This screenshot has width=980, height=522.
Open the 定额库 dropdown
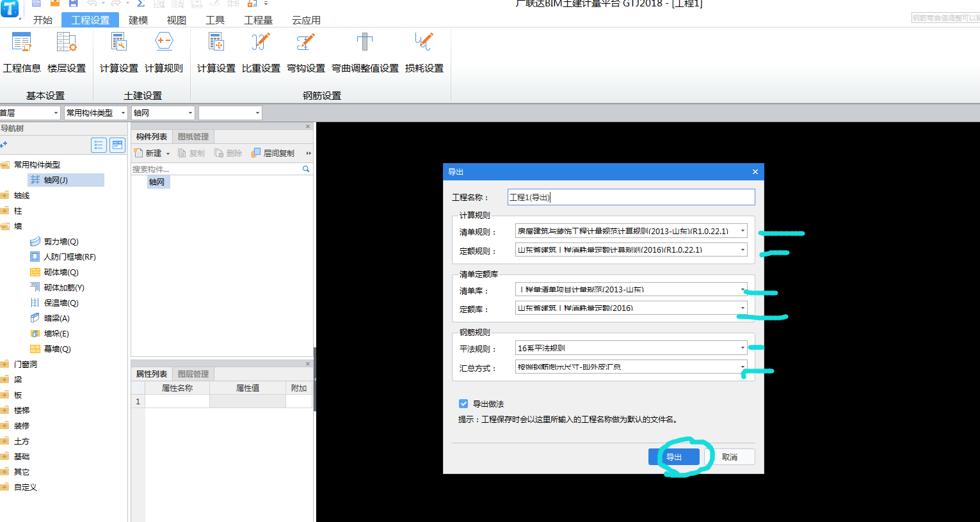(743, 308)
